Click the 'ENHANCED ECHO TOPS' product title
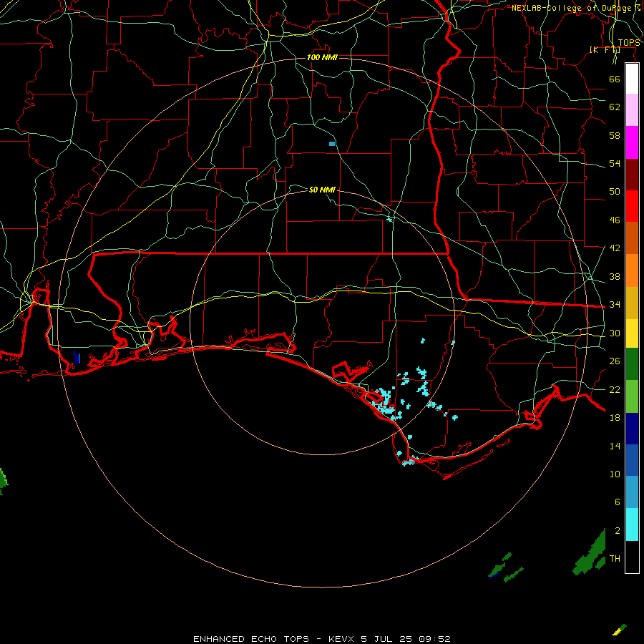 (x=251, y=639)
